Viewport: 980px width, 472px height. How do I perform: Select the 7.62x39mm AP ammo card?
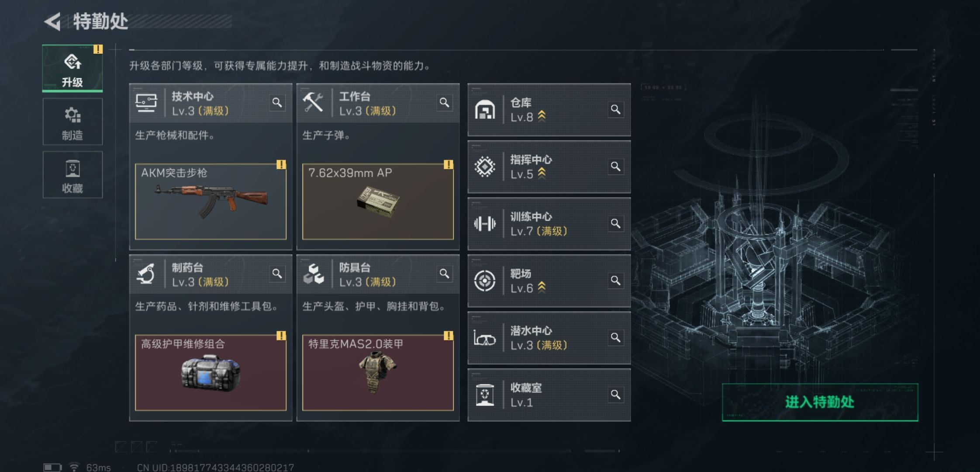(x=378, y=201)
